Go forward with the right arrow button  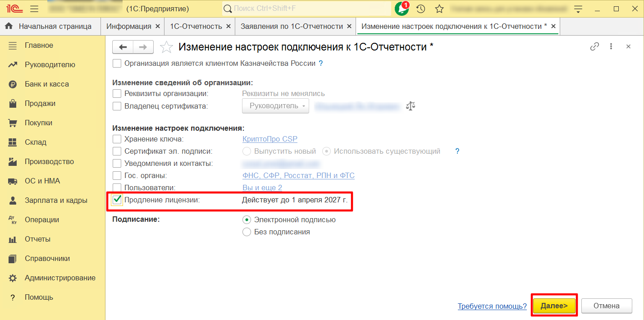tap(143, 47)
